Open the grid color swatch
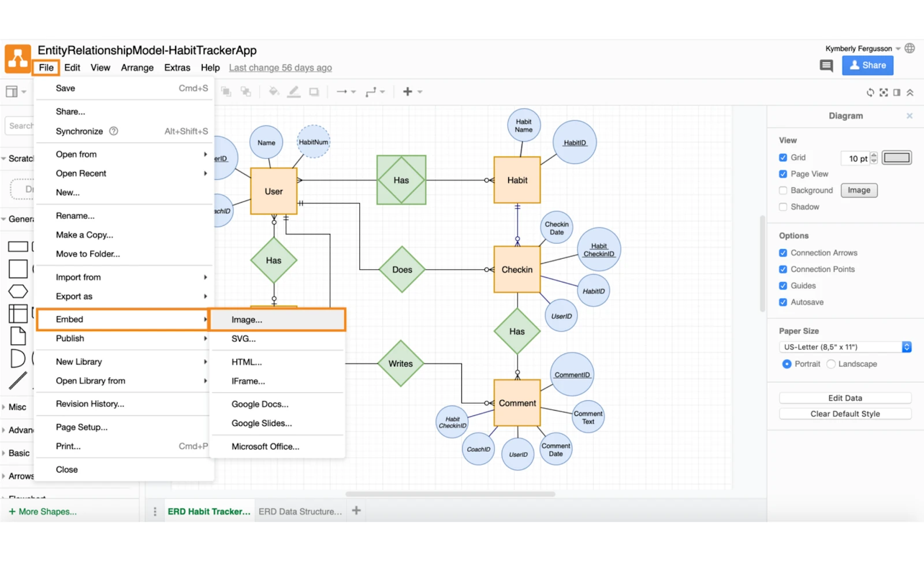 click(896, 158)
